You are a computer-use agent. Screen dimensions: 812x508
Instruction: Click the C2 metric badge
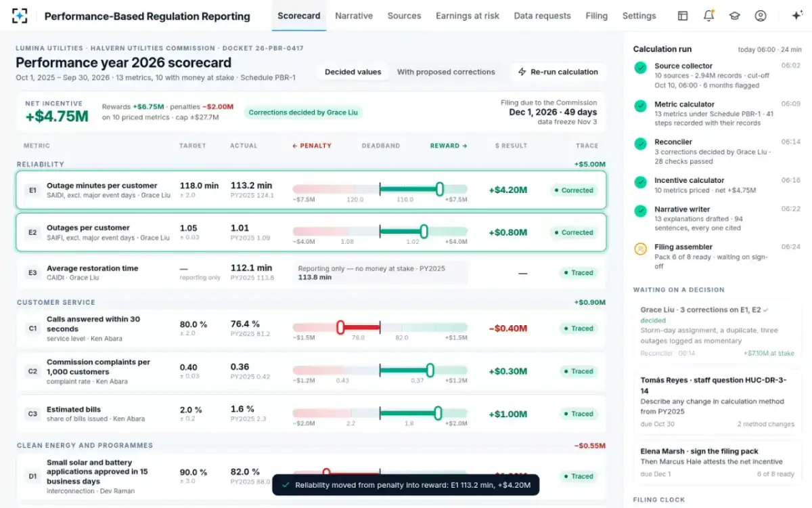(32, 371)
